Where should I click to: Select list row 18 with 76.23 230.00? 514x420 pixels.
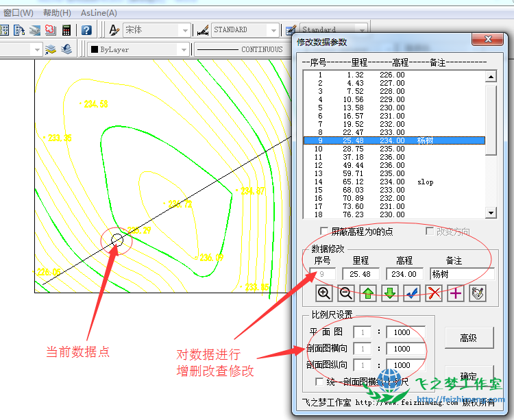coord(394,214)
